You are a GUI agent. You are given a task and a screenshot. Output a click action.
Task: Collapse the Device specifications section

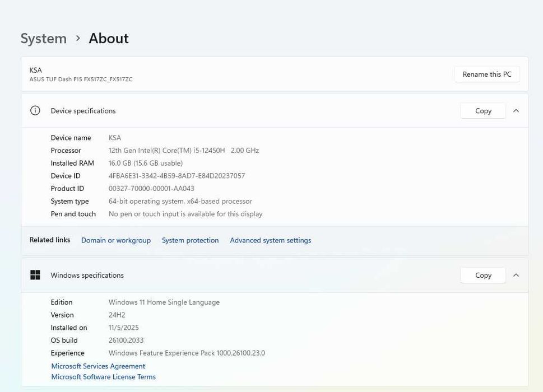tap(516, 111)
